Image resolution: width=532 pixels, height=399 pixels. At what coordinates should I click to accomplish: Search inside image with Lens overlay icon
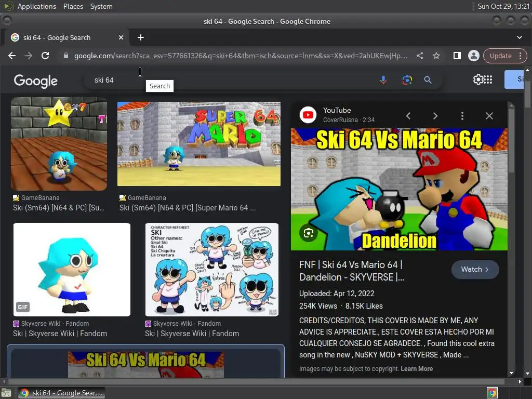(309, 233)
